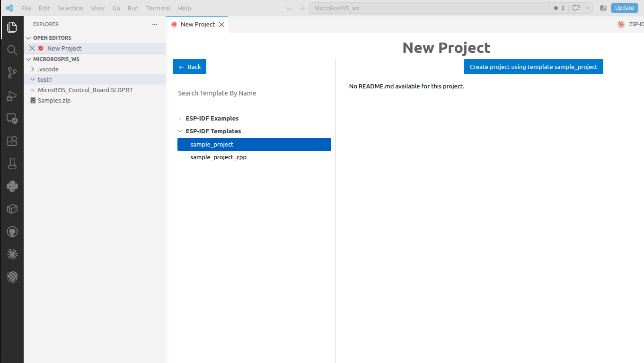
Task: Open the Help menu
Action: [x=185, y=8]
